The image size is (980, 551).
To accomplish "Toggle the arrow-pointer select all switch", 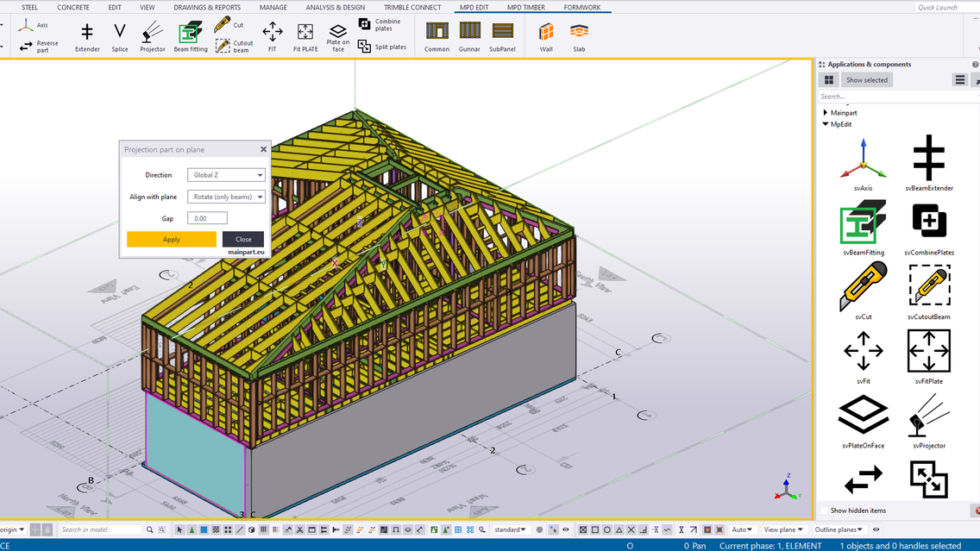I will click(180, 529).
